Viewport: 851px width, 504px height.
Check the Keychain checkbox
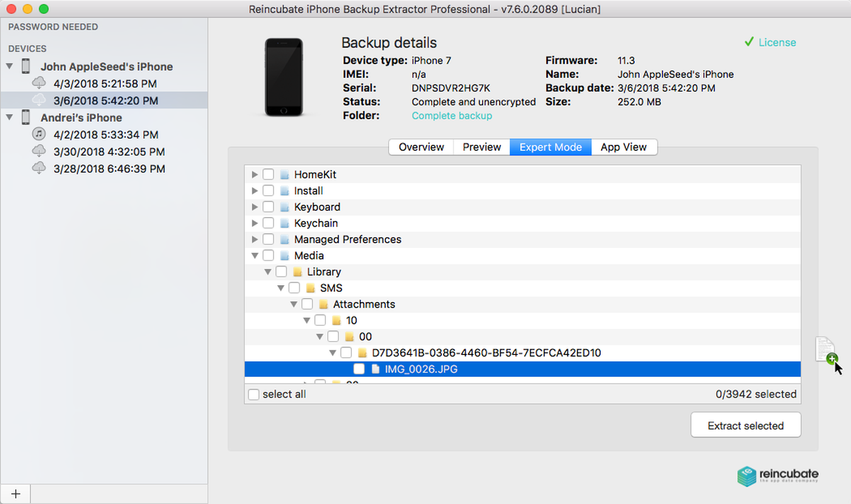click(x=268, y=223)
